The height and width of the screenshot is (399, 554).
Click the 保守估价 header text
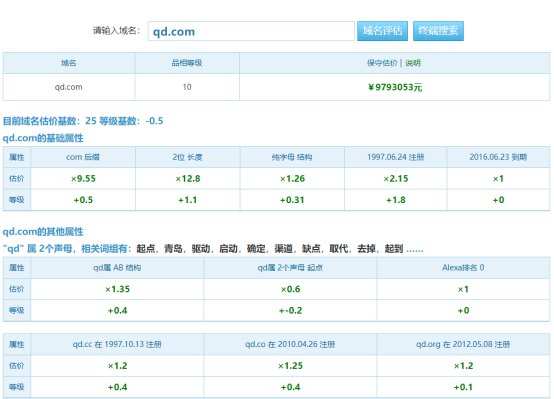(x=382, y=63)
